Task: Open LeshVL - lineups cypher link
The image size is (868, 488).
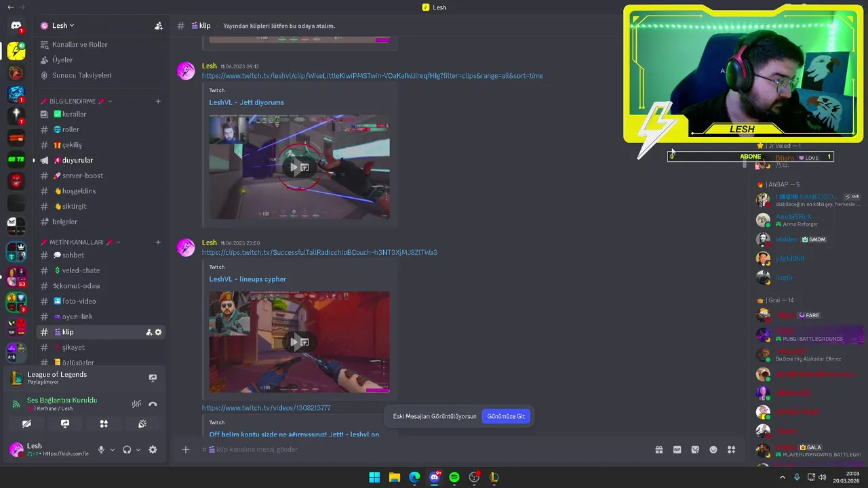Action: 248,279
